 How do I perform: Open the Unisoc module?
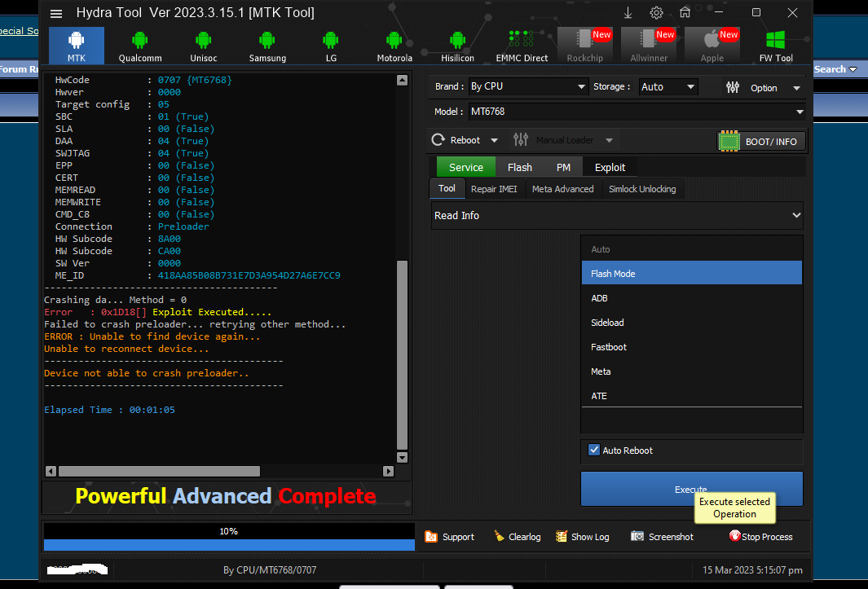pyautogui.click(x=204, y=46)
